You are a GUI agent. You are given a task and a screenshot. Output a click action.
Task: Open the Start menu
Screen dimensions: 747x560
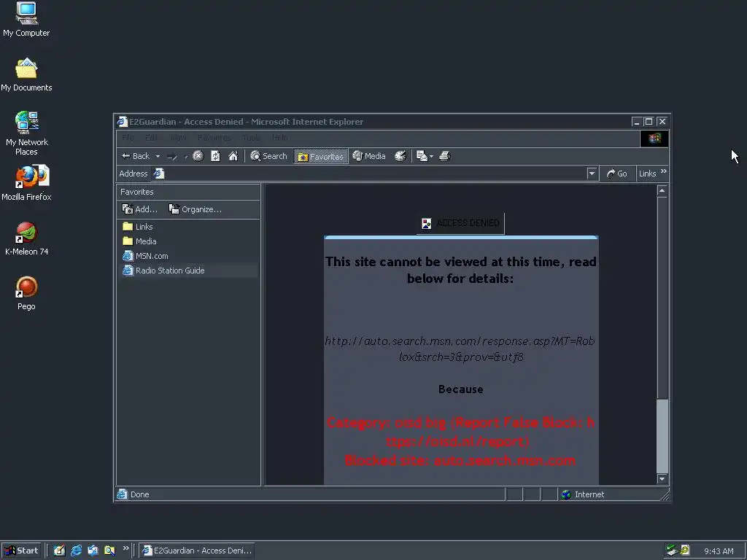(21, 551)
